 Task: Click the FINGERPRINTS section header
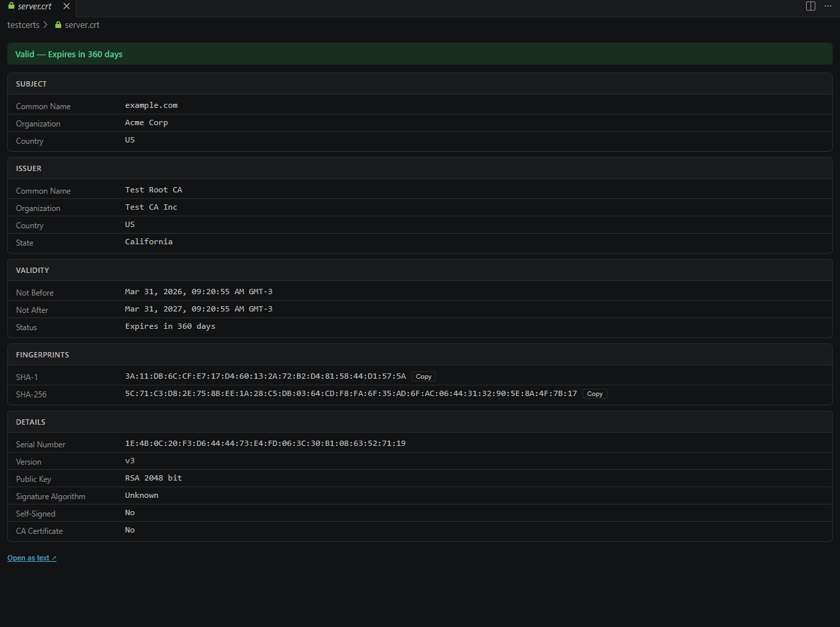[420, 355]
